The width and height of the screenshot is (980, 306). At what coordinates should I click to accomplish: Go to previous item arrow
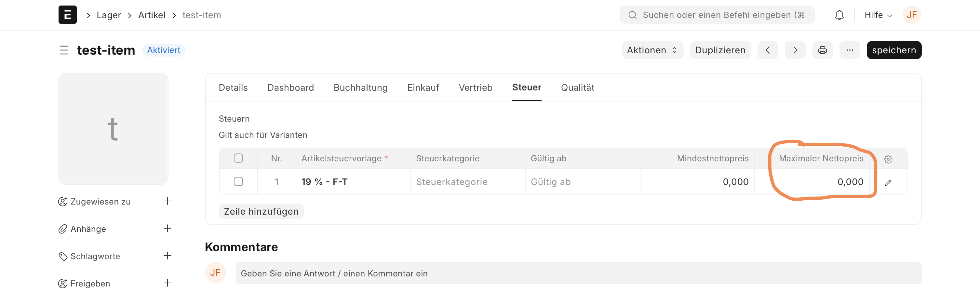(768, 50)
